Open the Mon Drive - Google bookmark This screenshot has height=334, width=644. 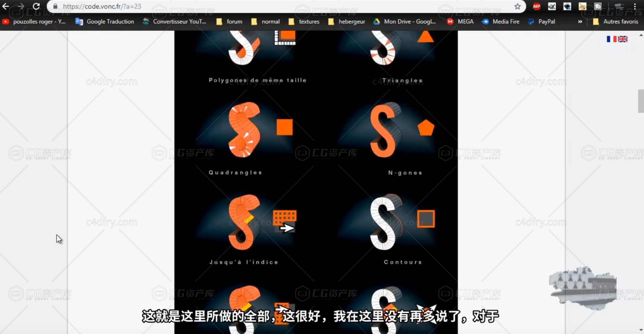point(405,21)
